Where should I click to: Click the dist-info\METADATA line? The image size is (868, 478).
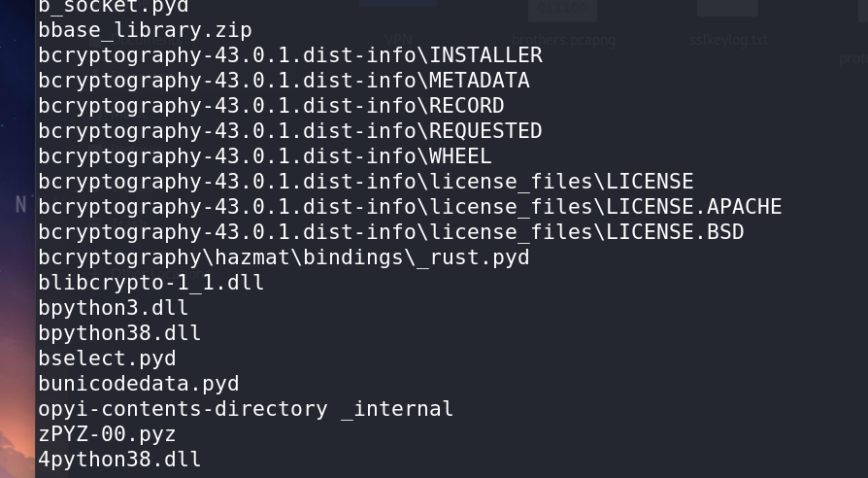point(284,81)
